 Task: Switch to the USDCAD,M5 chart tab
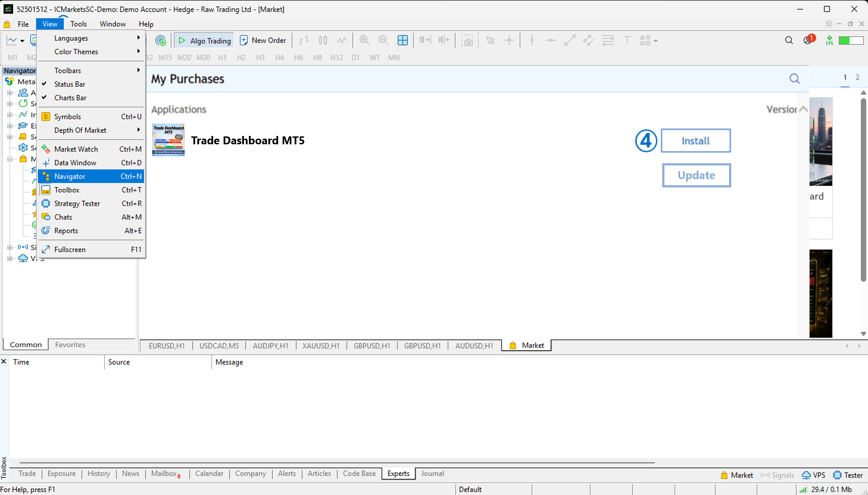click(x=219, y=346)
